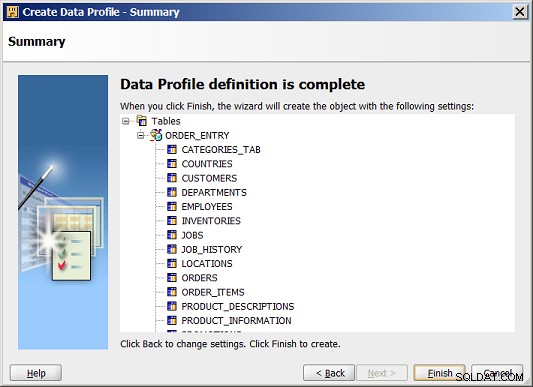Select PRODUCT_INFORMATION table name
The width and height of the screenshot is (533, 387).
(x=236, y=321)
